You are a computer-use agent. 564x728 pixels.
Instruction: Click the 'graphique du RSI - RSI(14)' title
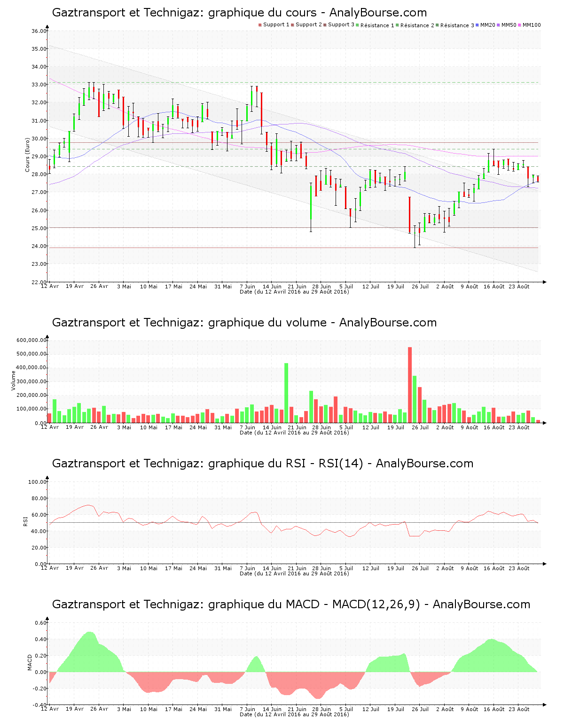point(263,464)
